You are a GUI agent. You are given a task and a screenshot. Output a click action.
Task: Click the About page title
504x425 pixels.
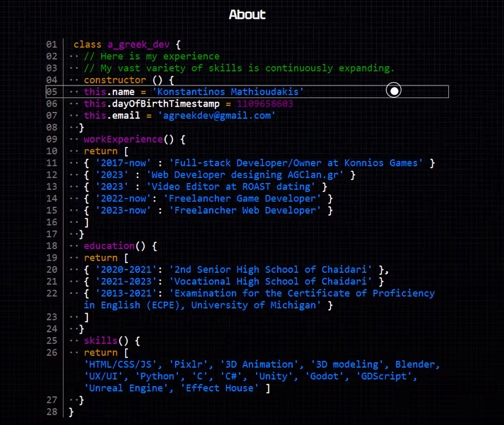pyautogui.click(x=247, y=14)
